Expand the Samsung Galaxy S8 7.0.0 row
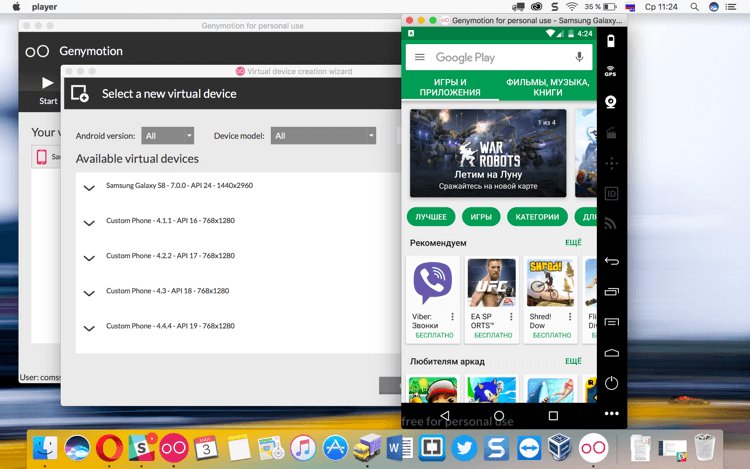 click(x=89, y=188)
